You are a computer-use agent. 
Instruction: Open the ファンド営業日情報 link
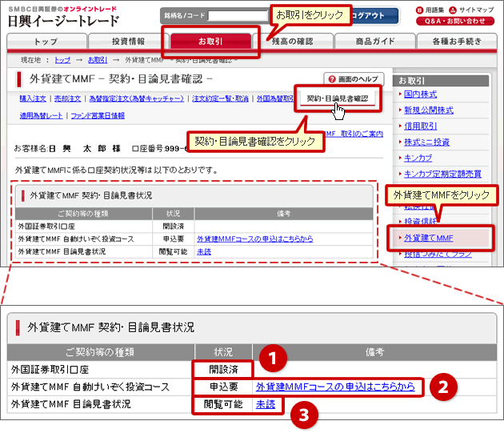tap(98, 115)
